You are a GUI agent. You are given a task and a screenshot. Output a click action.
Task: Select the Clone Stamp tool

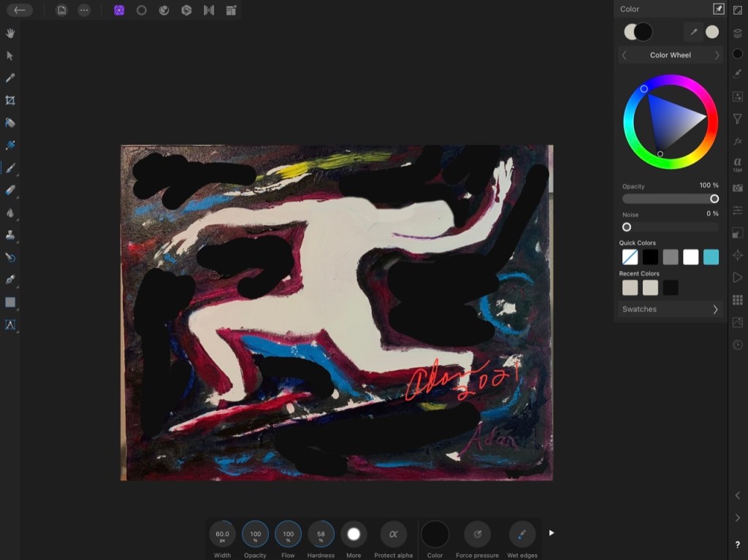(x=10, y=235)
